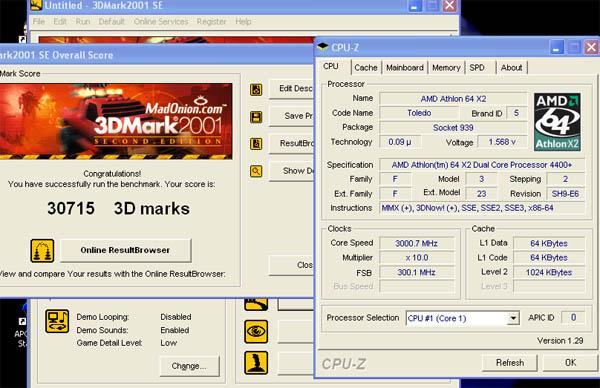This screenshot has height=388, width=600.
Task: Click the FSB value 300.1 MHz
Action: click(416, 272)
